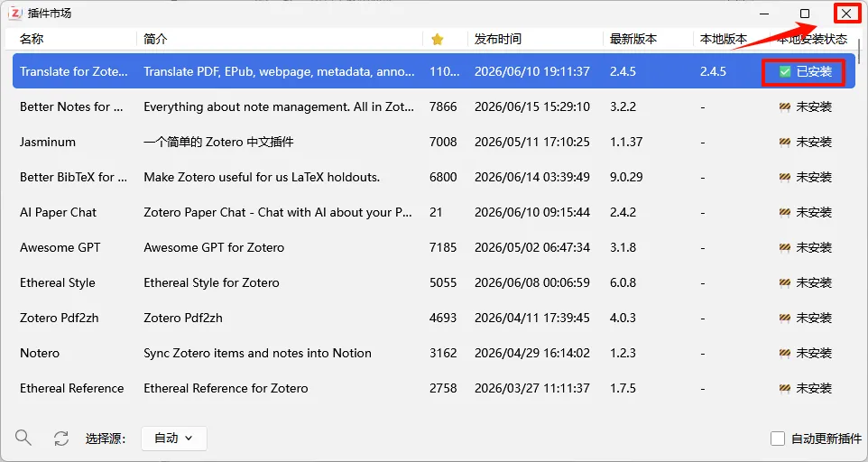This screenshot has height=462, width=868.
Task: Click 已安装 status for Translate for Zotero
Action: point(814,71)
